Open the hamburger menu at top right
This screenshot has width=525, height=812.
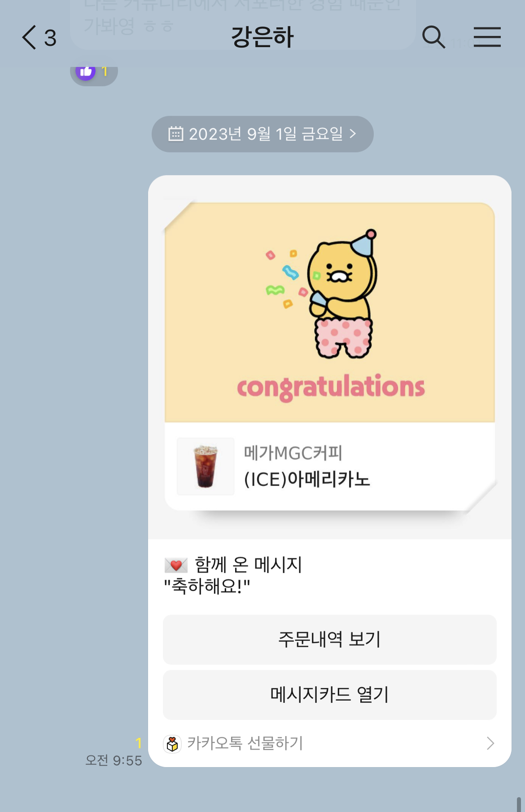[487, 37]
